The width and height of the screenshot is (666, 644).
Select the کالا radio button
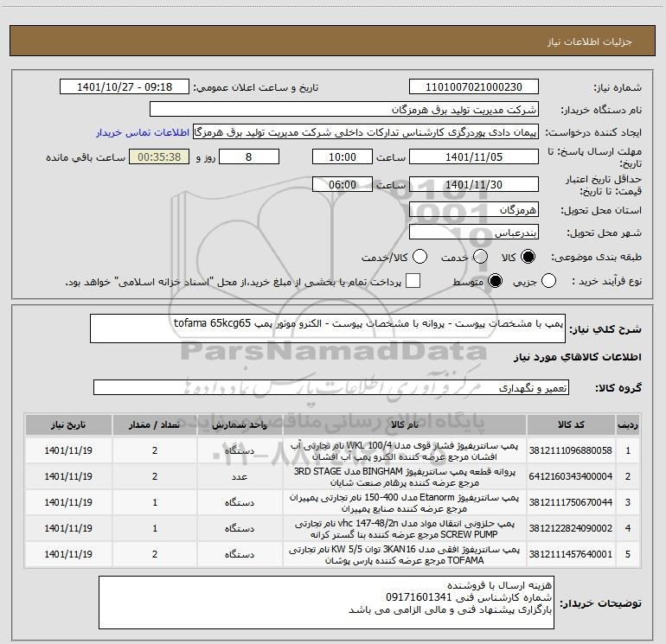pos(528,257)
